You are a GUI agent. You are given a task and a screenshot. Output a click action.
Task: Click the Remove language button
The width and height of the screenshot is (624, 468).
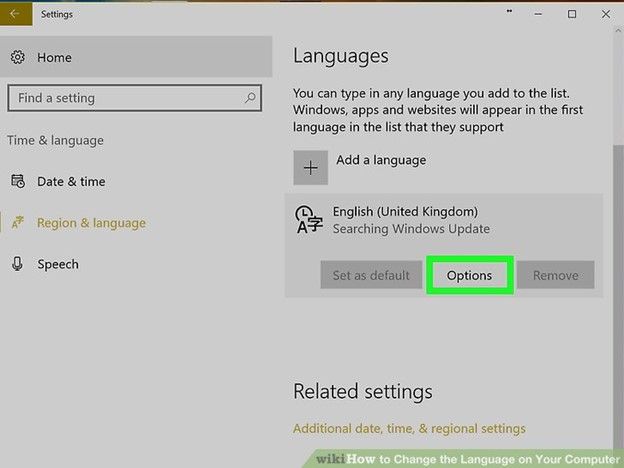(x=556, y=275)
